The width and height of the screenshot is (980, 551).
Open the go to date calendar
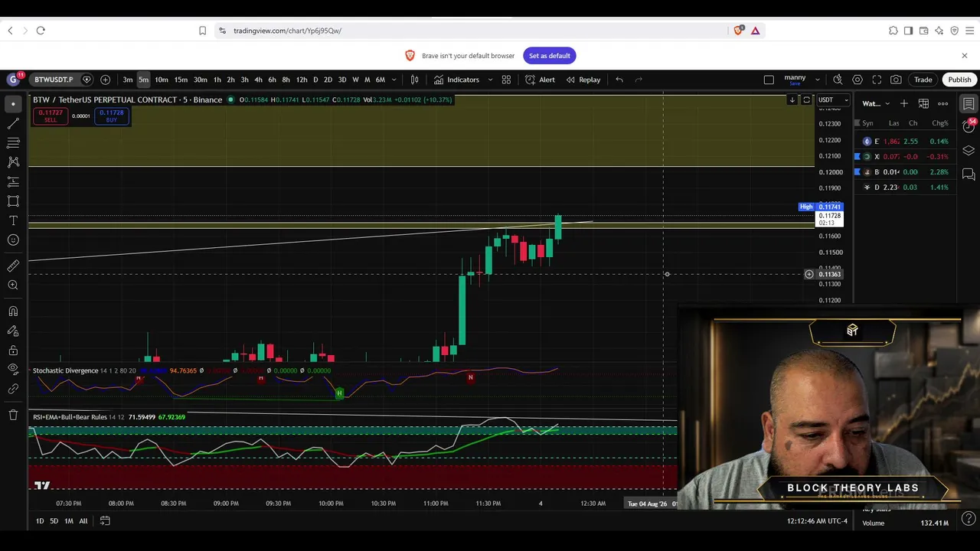[105, 521]
